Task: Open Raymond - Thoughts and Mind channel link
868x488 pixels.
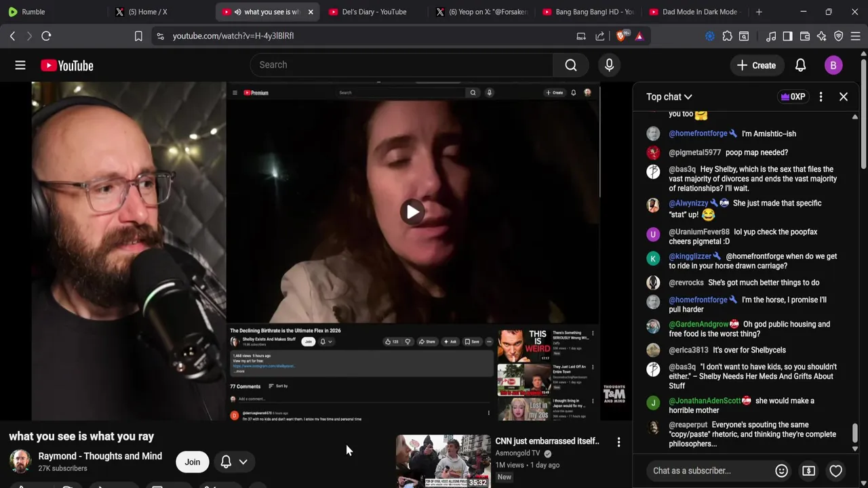Action: (x=100, y=456)
